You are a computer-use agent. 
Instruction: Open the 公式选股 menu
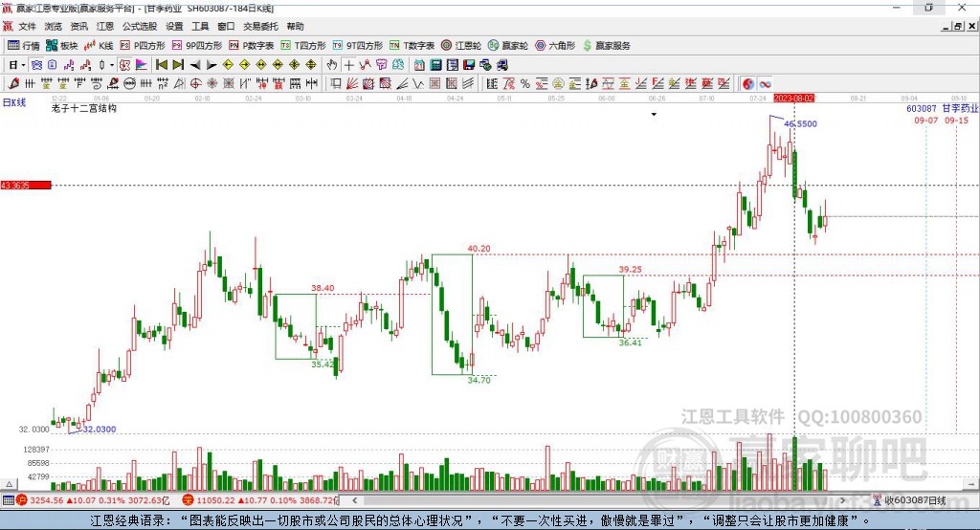(140, 26)
